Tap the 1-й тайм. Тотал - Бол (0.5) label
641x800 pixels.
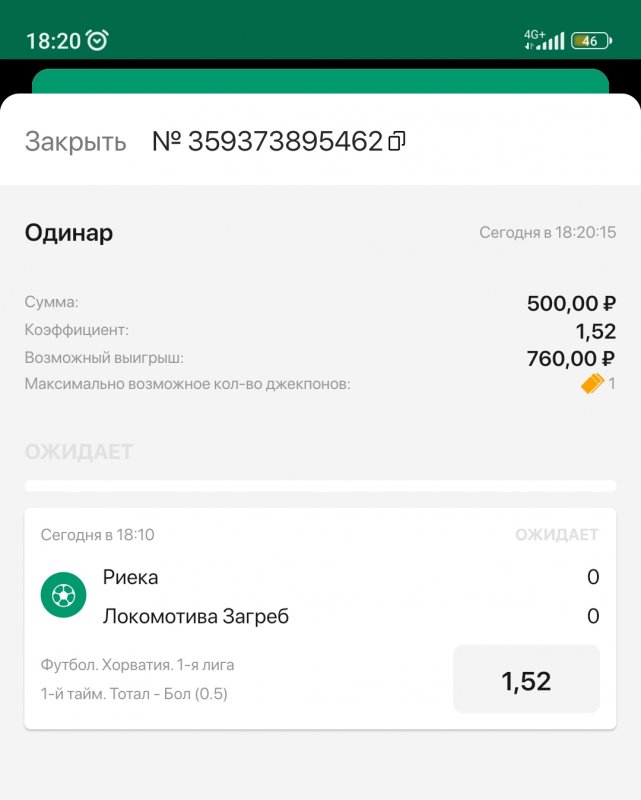click(134, 693)
